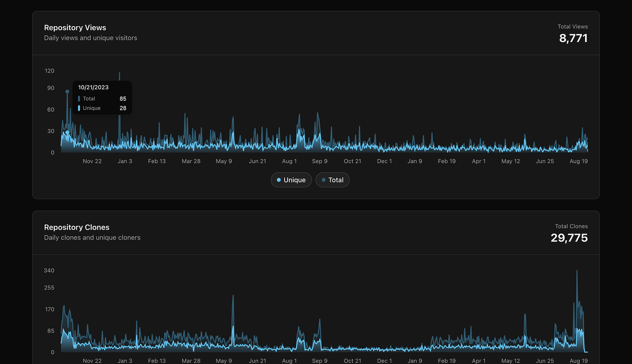Click the May 9 peak on the clones chart
Viewport: 632px width, 364px height.
pyautogui.click(x=232, y=297)
